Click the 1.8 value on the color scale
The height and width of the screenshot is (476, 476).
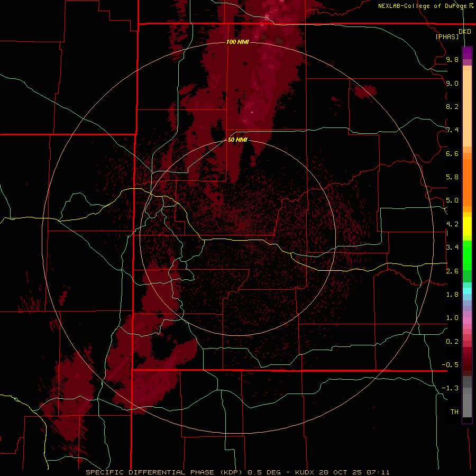[x=452, y=295]
